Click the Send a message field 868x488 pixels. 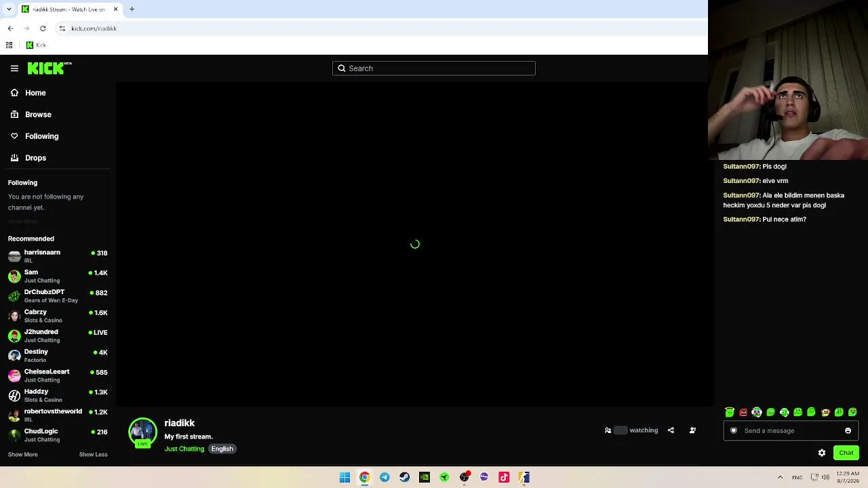coord(791,430)
